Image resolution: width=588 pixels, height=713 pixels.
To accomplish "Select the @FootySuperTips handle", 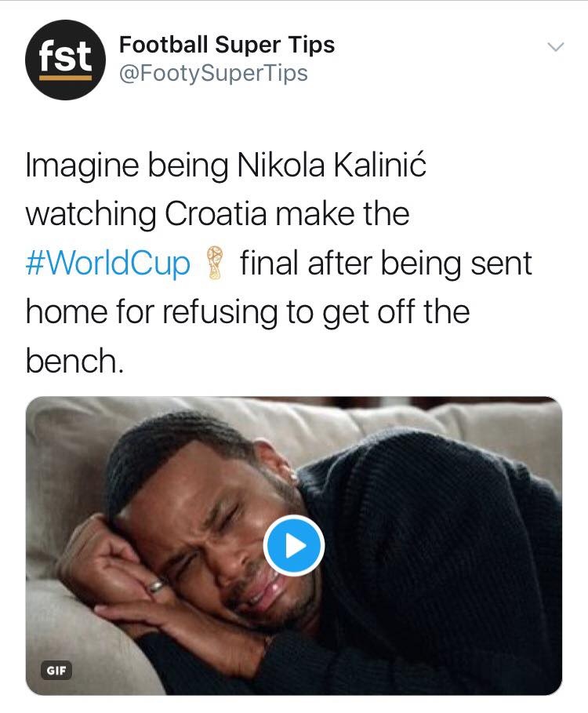I will (212, 72).
